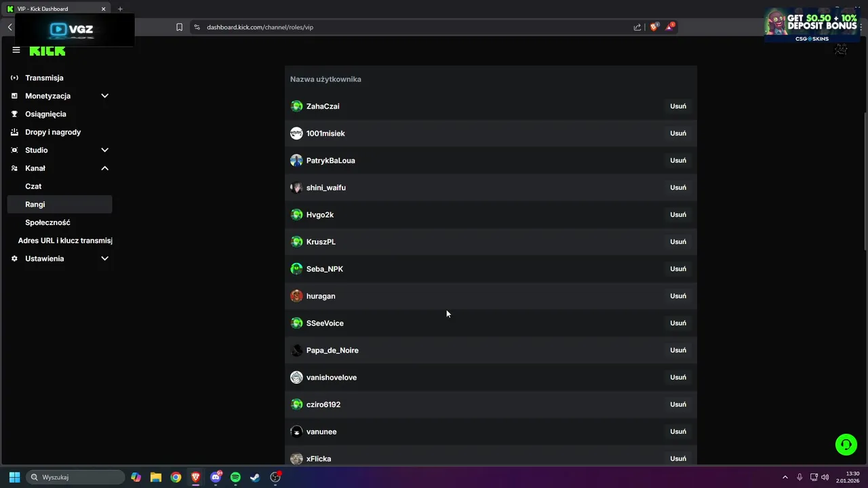This screenshot has height=488, width=868.
Task: Remove ZahaCzai with Usuń button
Action: (x=678, y=106)
